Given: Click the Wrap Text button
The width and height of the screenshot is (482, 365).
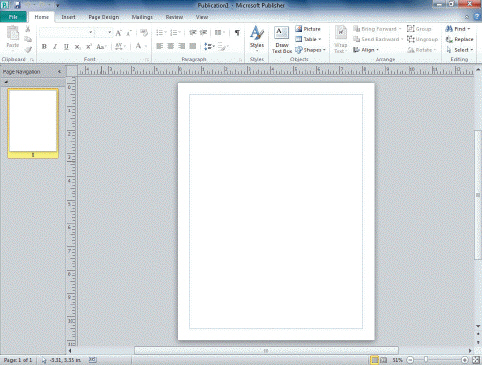Looking at the screenshot, I should (341, 39).
